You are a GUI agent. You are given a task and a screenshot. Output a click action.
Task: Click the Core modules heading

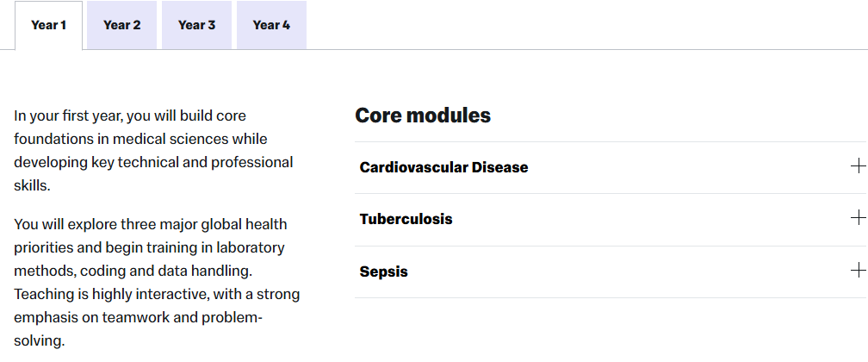[423, 115]
